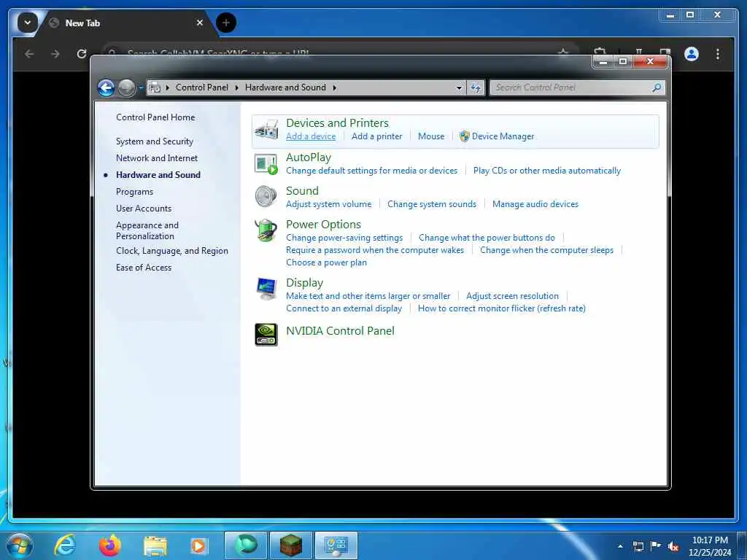
Task: Open System and Security category
Action: (155, 141)
